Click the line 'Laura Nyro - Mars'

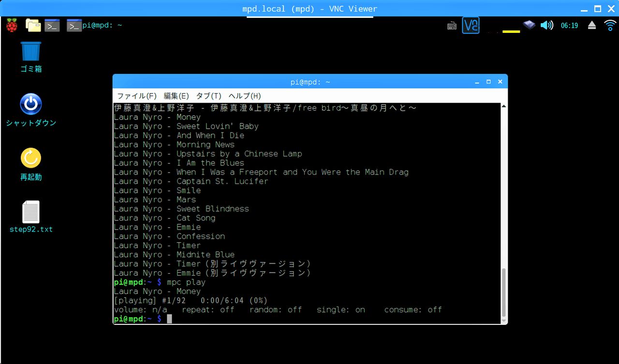click(155, 200)
